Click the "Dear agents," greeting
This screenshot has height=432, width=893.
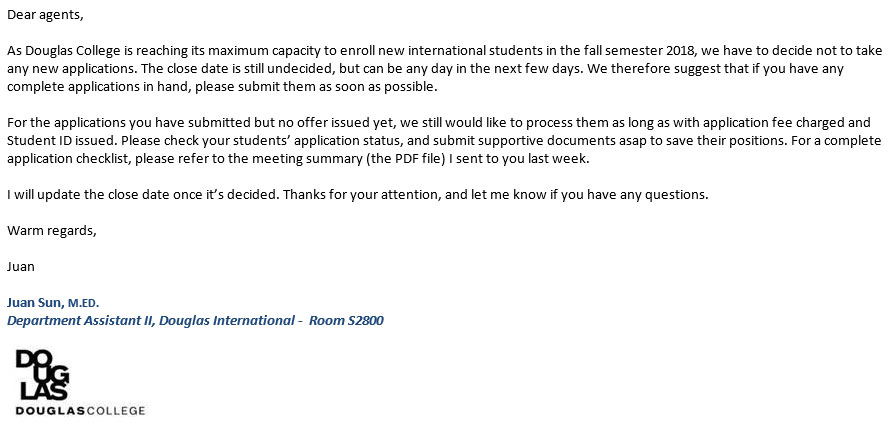[x=46, y=15]
